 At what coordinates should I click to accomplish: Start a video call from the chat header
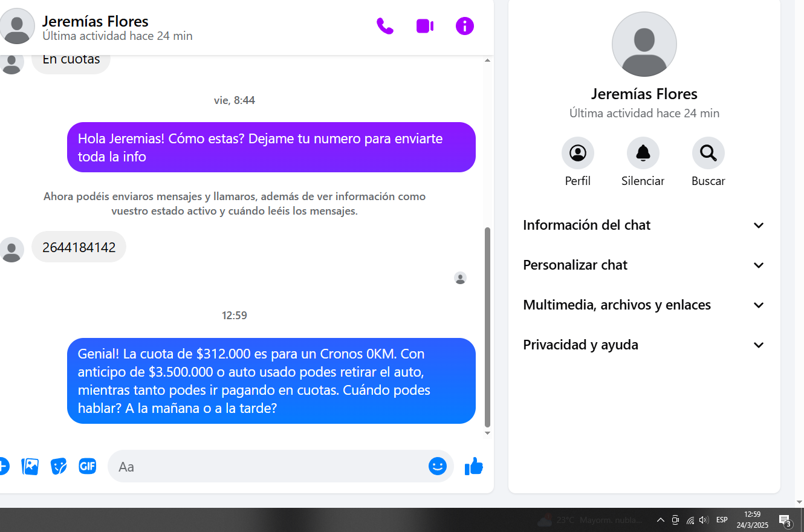tap(425, 26)
